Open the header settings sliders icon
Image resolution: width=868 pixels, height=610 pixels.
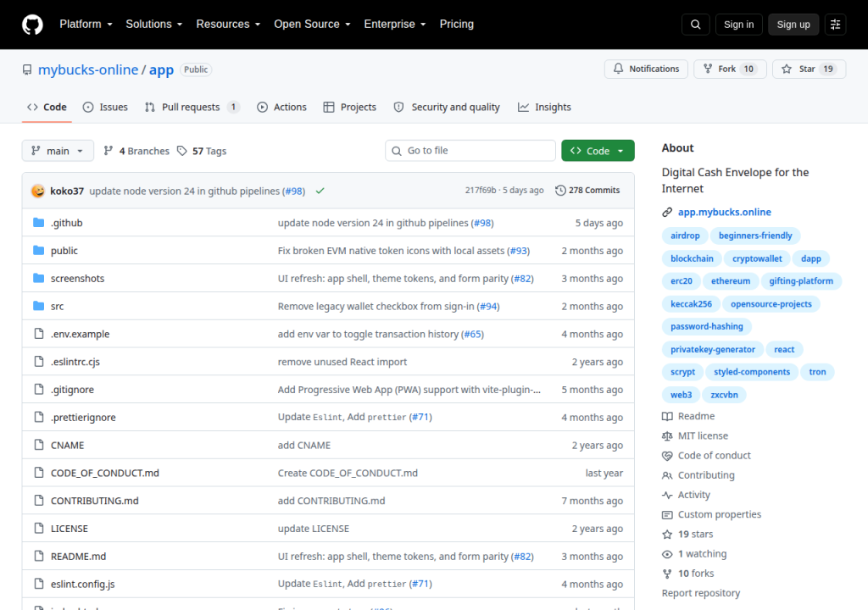(x=835, y=25)
